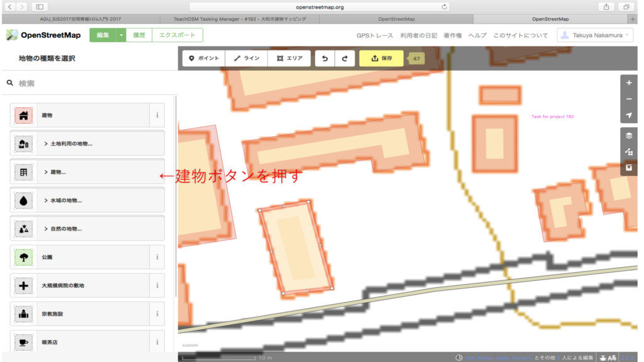
Task: Expand the 土地利用の地物 category
Action: click(87, 144)
